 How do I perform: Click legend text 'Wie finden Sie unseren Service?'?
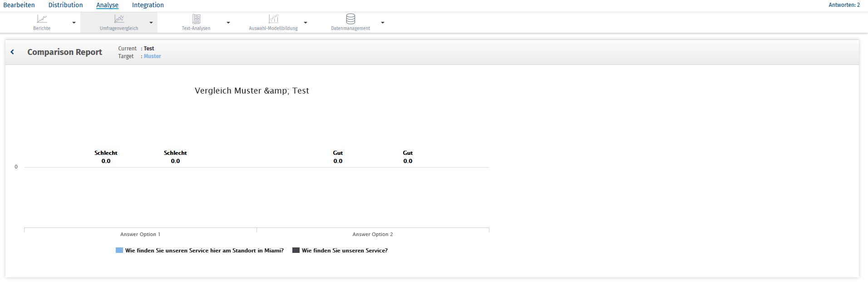[x=345, y=251]
